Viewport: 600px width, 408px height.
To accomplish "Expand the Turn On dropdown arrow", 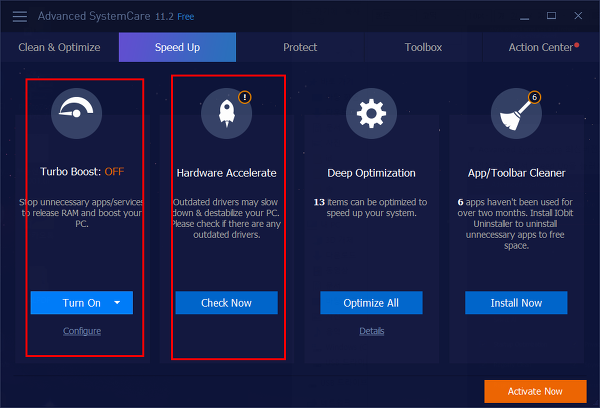I will pos(117,303).
